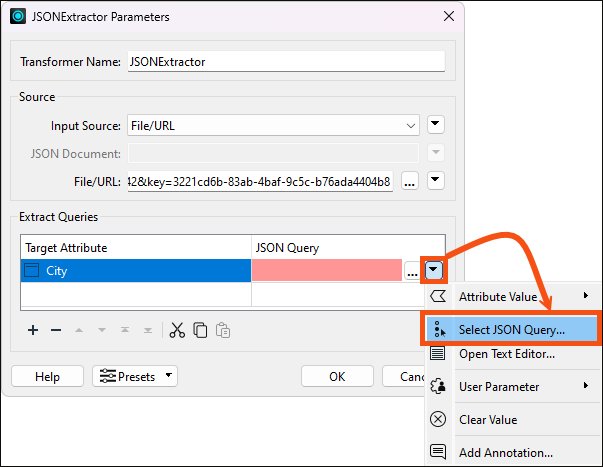Click the move row down arrow
The height and width of the screenshot is (467, 603).
pos(102,330)
